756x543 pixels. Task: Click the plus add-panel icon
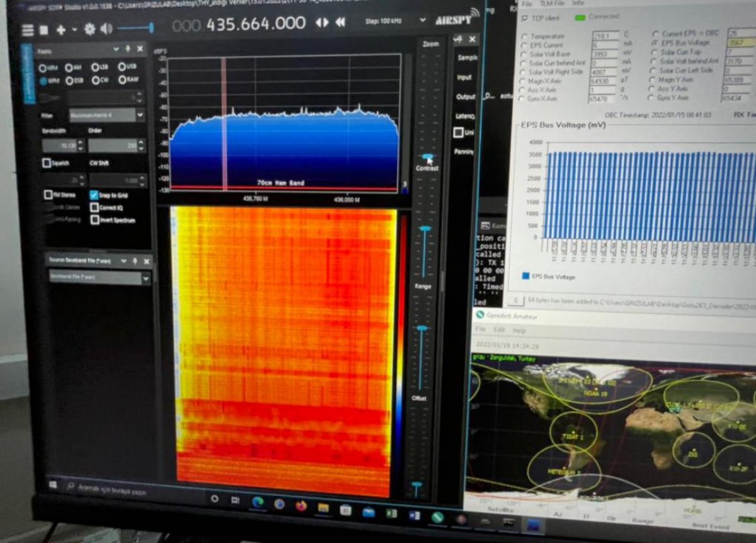(x=61, y=30)
